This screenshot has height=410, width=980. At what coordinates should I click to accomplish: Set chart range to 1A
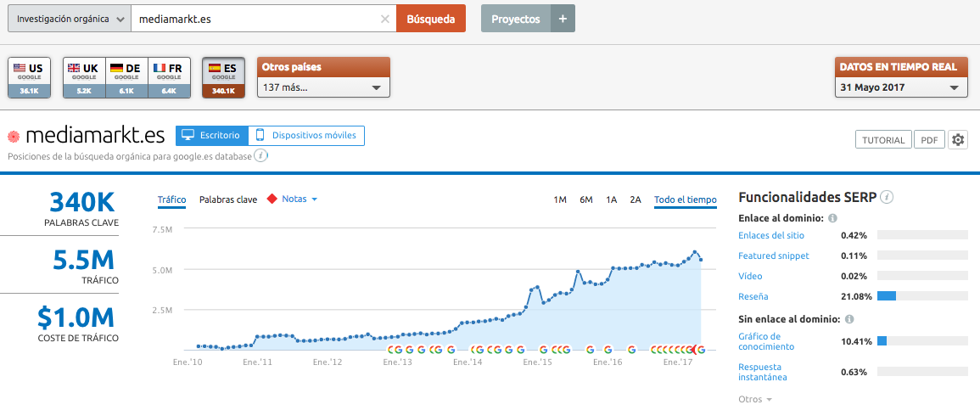pos(611,200)
